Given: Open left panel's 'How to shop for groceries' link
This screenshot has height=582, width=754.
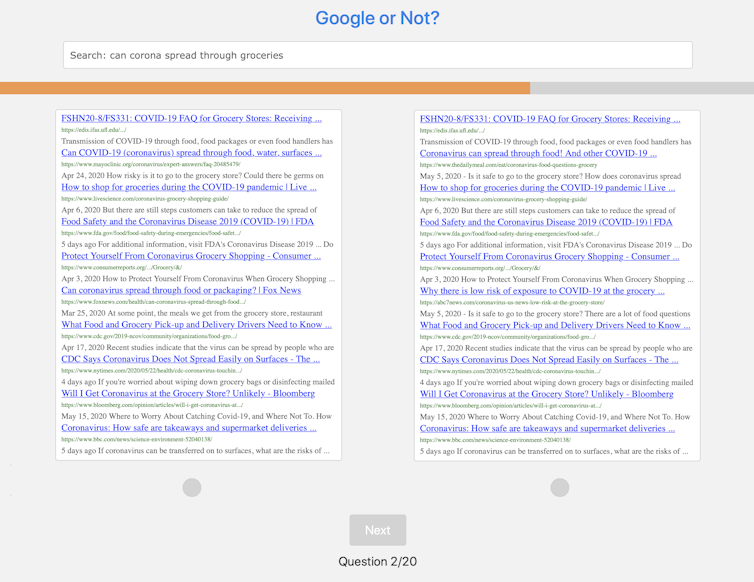Looking at the screenshot, I should pos(189,187).
